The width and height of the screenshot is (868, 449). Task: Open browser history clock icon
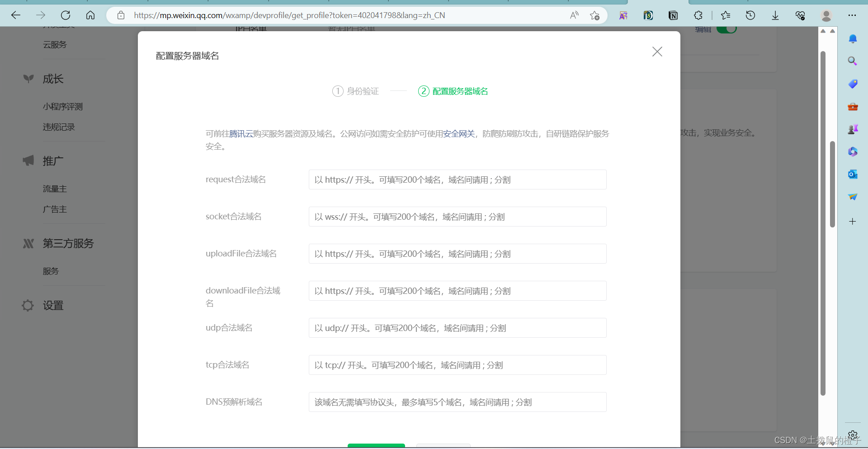coord(750,15)
